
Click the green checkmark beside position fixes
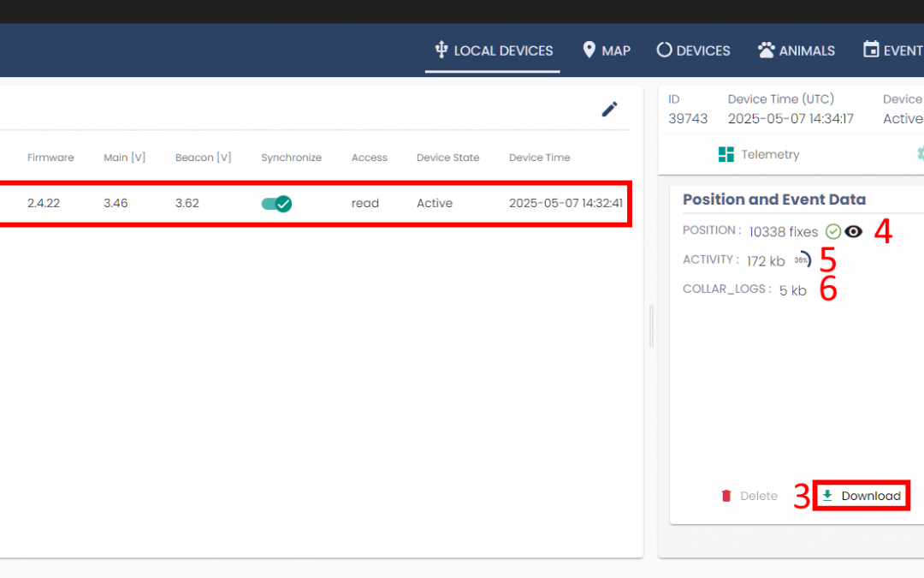pyautogui.click(x=832, y=231)
